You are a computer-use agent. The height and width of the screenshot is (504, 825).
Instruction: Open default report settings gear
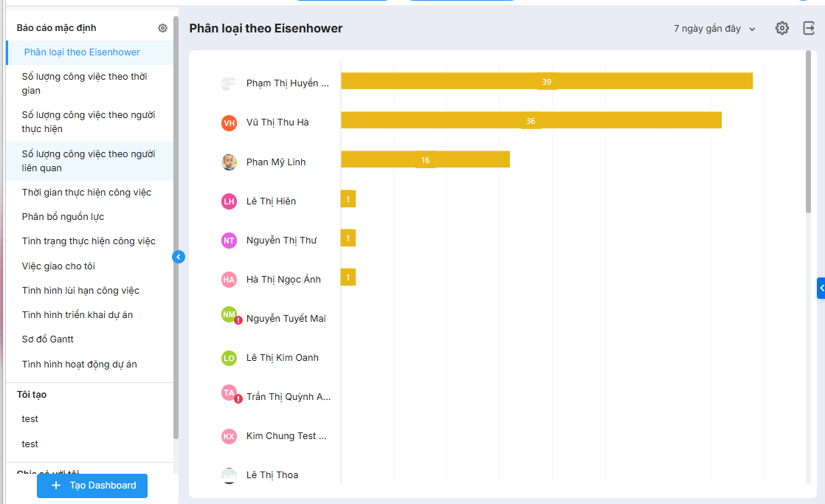(x=162, y=28)
